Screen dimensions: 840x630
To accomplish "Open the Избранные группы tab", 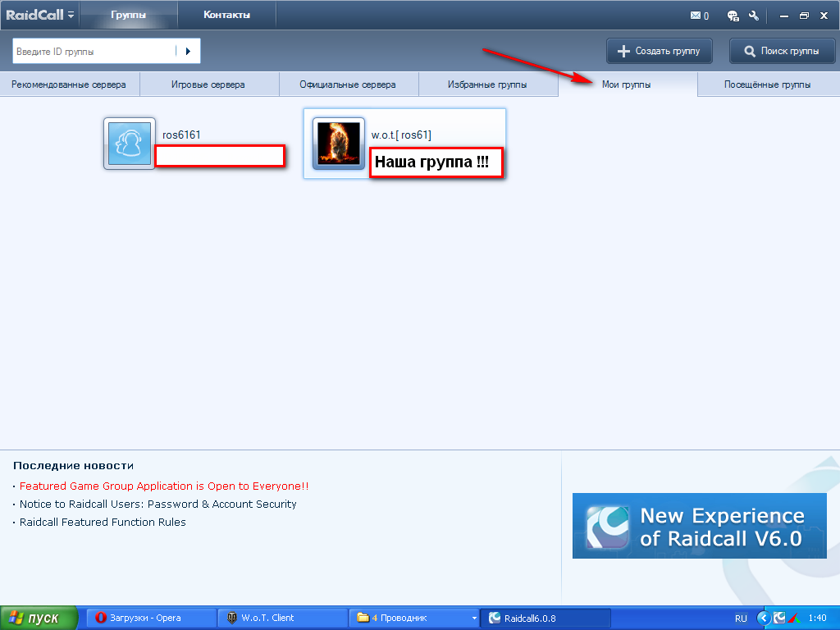I will point(487,84).
